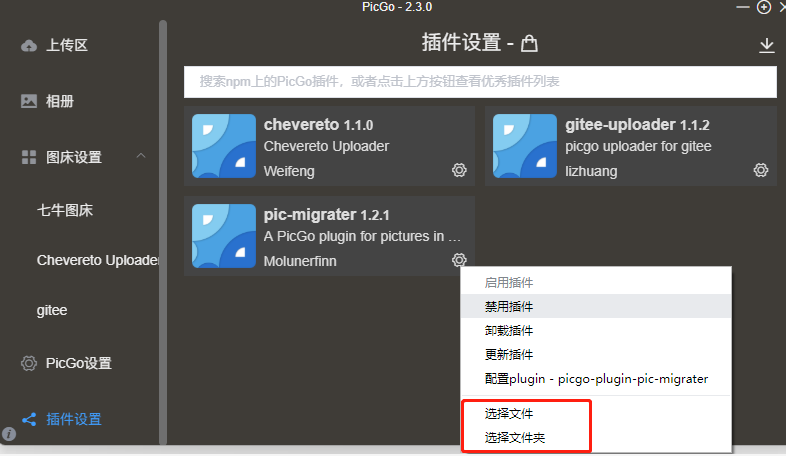Open gitee-uploader plugin gear settings
The height and width of the screenshot is (456, 786).
[x=761, y=170]
